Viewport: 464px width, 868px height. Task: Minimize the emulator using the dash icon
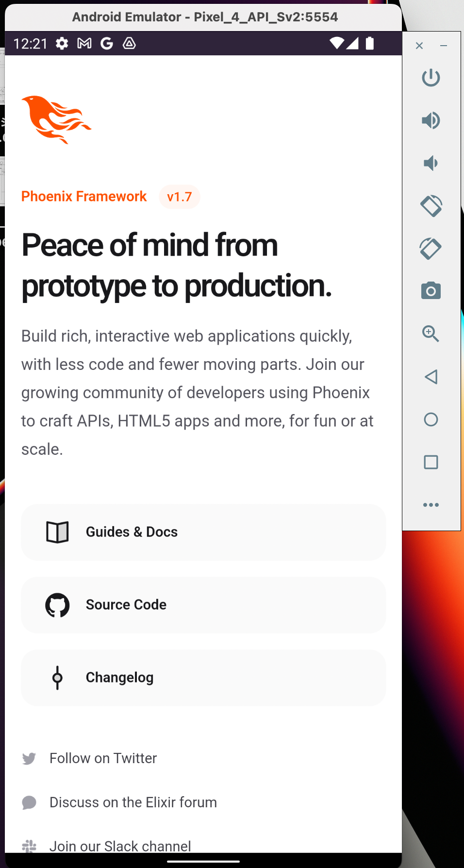[444, 46]
